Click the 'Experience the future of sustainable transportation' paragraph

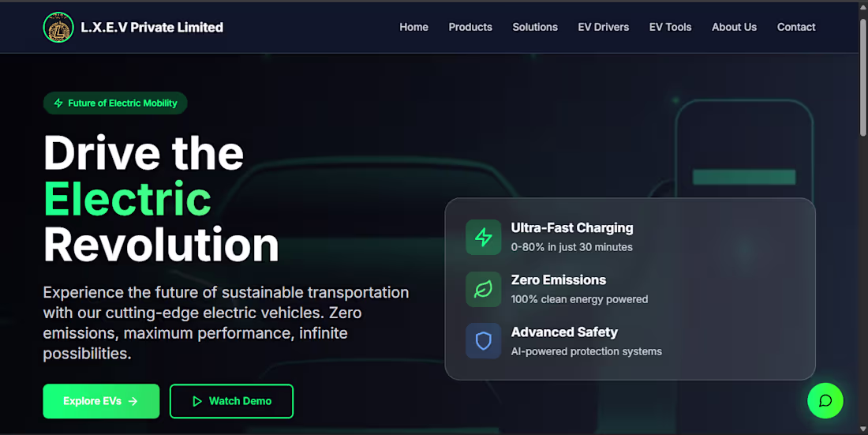click(226, 323)
